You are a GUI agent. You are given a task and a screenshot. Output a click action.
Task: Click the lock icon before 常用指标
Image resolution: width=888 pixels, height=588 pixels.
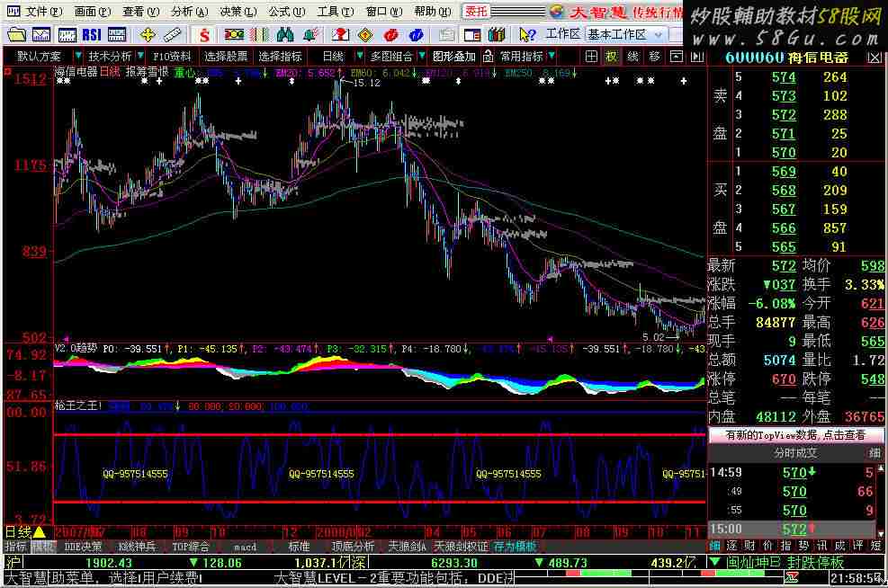pyautogui.click(x=489, y=57)
